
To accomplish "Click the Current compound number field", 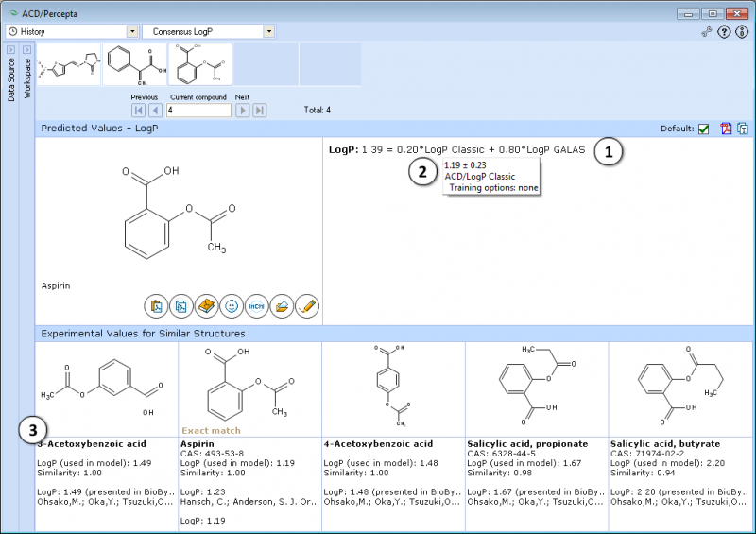I will coord(198,111).
